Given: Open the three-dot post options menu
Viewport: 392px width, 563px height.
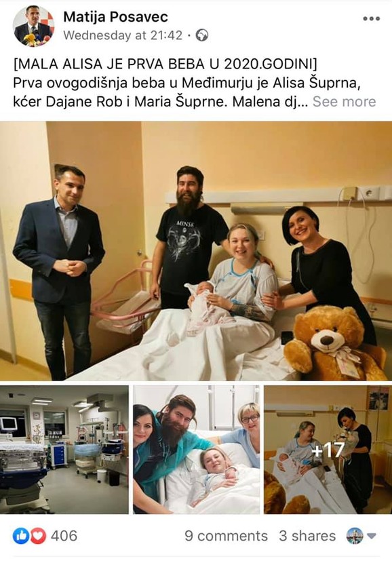Looking at the screenshot, I should point(371,19).
